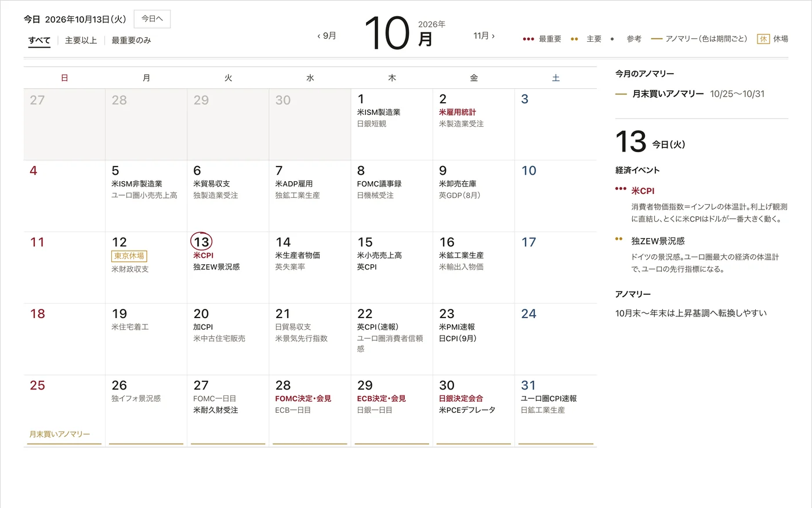The width and height of the screenshot is (812, 508).
Task: Open the 東京休場 badge on the 12th
Action: coord(129,256)
